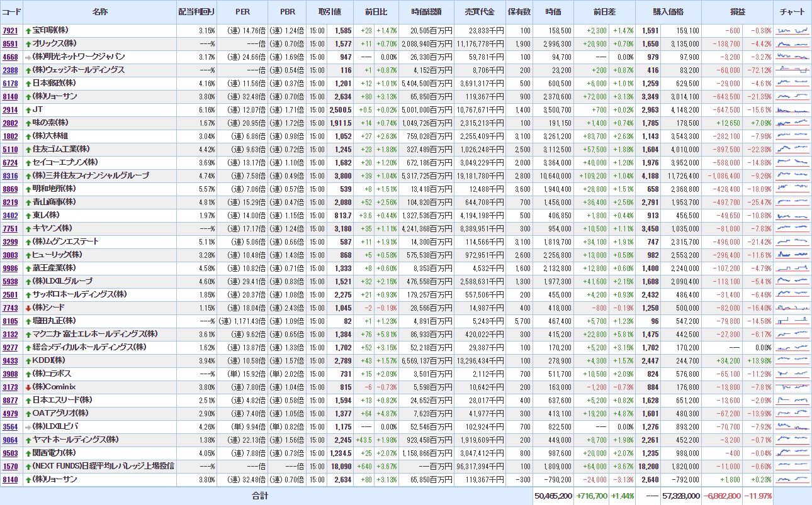Open stock code link 2802
The height and width of the screenshot is (505, 812).
[x=10, y=123]
